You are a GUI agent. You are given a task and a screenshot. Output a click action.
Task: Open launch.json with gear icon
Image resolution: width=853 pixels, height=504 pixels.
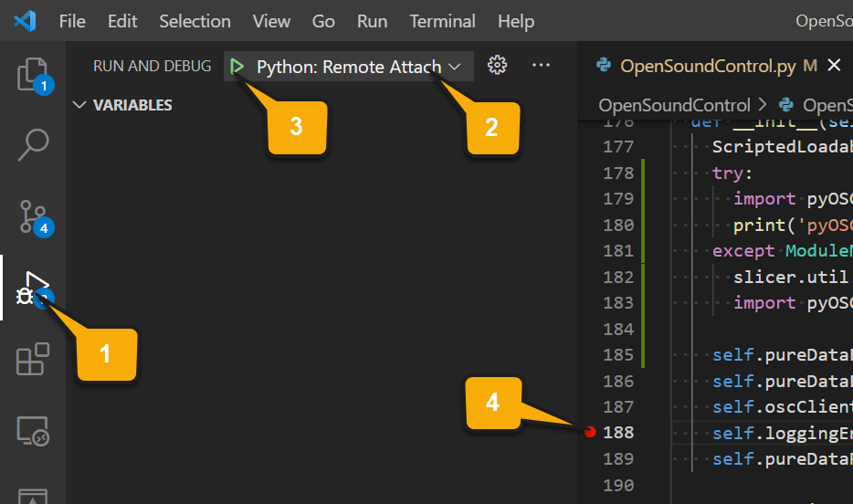coord(497,65)
